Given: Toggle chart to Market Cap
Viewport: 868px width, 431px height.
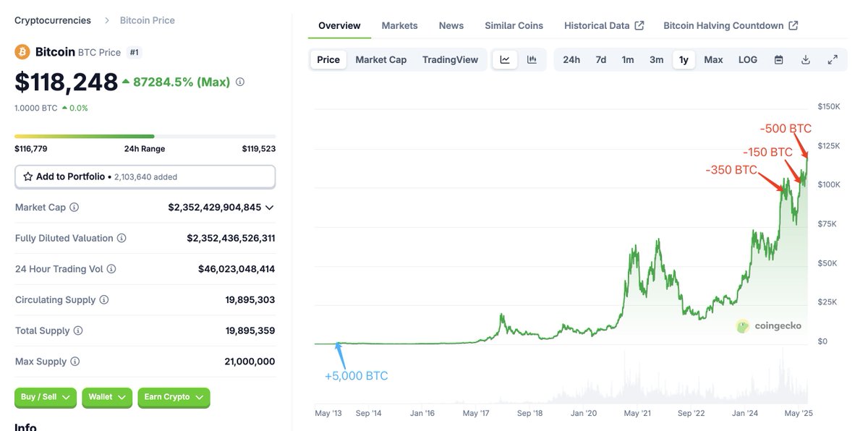Looking at the screenshot, I should tap(381, 59).
